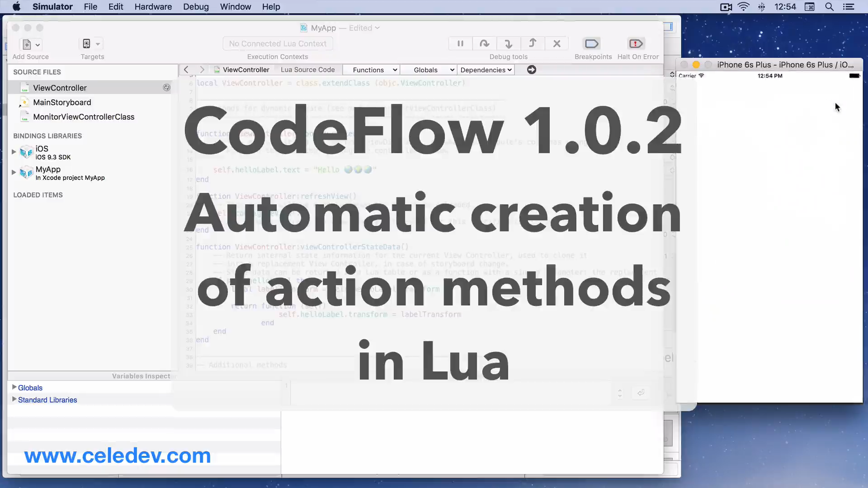Click the MyApp document title
The height and width of the screenshot is (488, 868).
pyautogui.click(x=324, y=28)
